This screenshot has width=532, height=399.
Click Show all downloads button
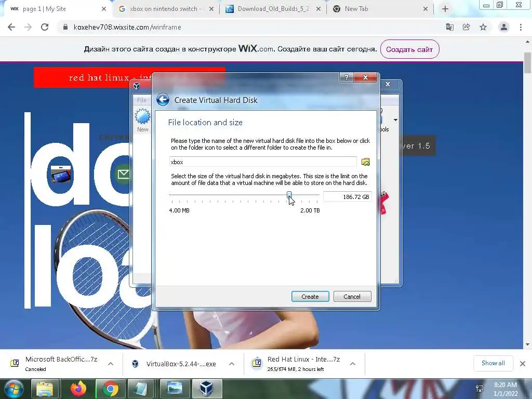pyautogui.click(x=493, y=363)
